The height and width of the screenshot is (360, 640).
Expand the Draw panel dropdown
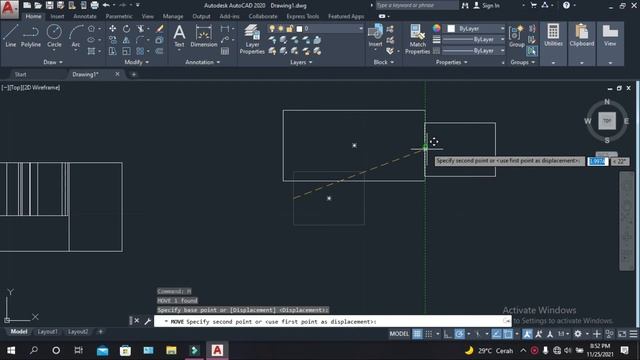(53, 62)
